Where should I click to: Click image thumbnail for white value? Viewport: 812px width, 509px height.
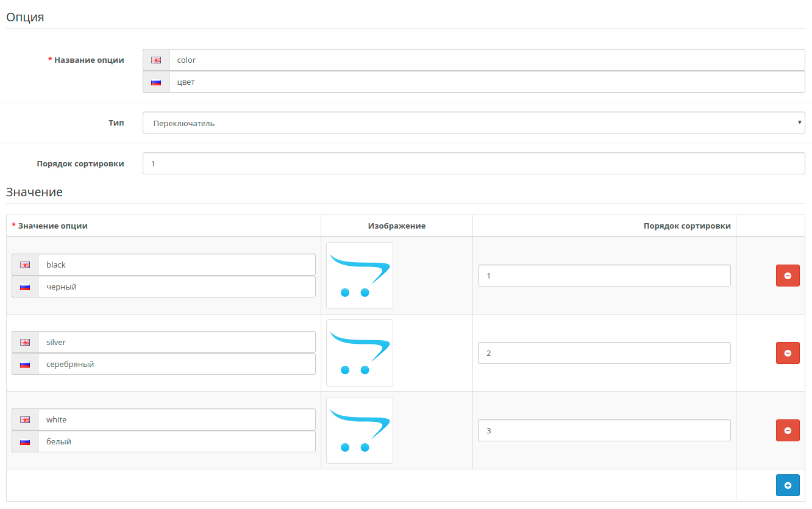(x=359, y=430)
